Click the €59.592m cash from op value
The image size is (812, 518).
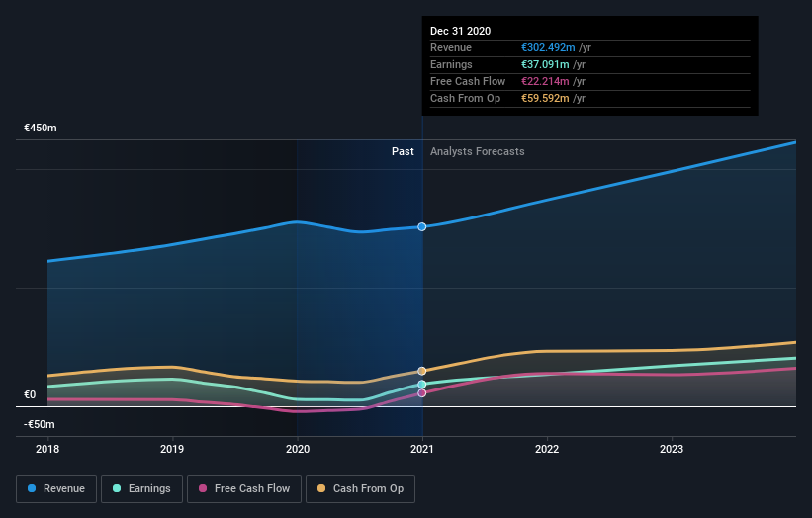545,98
